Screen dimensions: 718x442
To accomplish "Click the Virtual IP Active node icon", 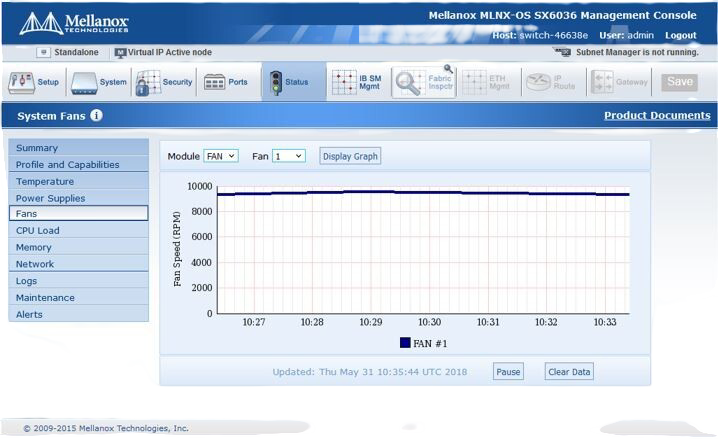I will pos(120,53).
